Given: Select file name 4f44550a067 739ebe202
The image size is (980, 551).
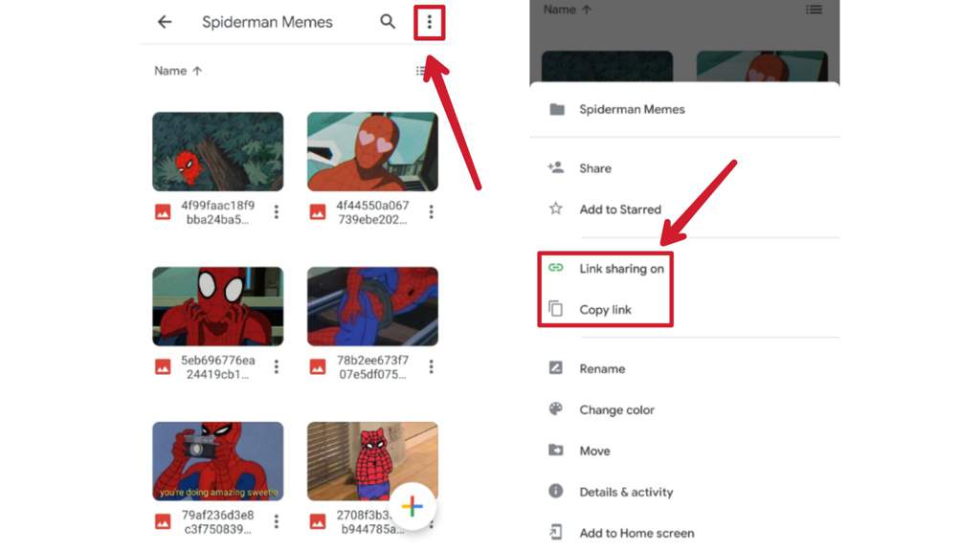Looking at the screenshot, I should tap(372, 212).
